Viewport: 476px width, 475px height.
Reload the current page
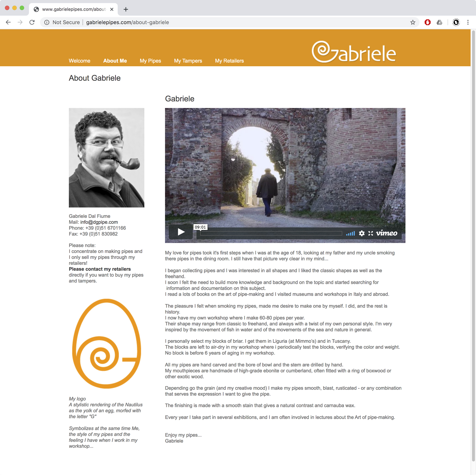pyautogui.click(x=32, y=22)
